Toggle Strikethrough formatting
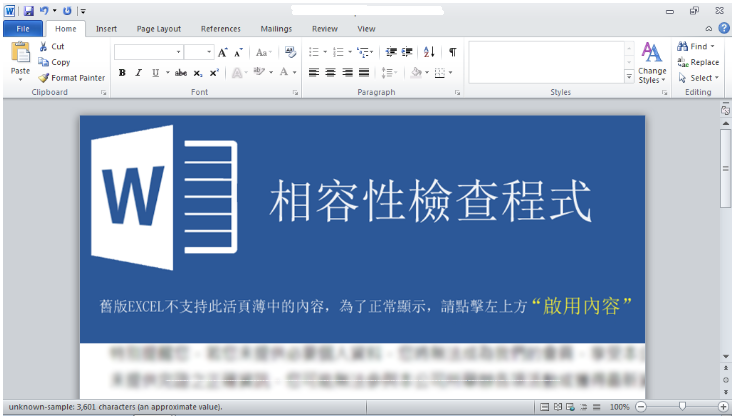The image size is (735, 416). (x=181, y=73)
